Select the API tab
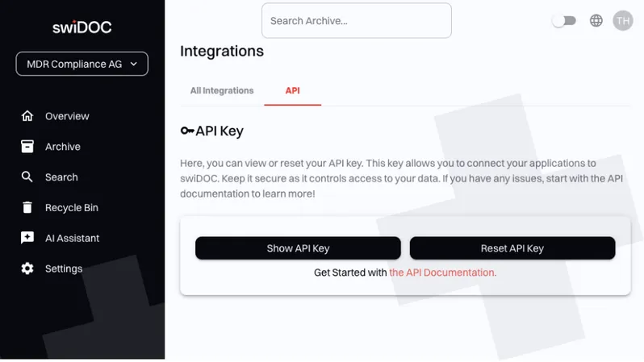 (x=292, y=91)
